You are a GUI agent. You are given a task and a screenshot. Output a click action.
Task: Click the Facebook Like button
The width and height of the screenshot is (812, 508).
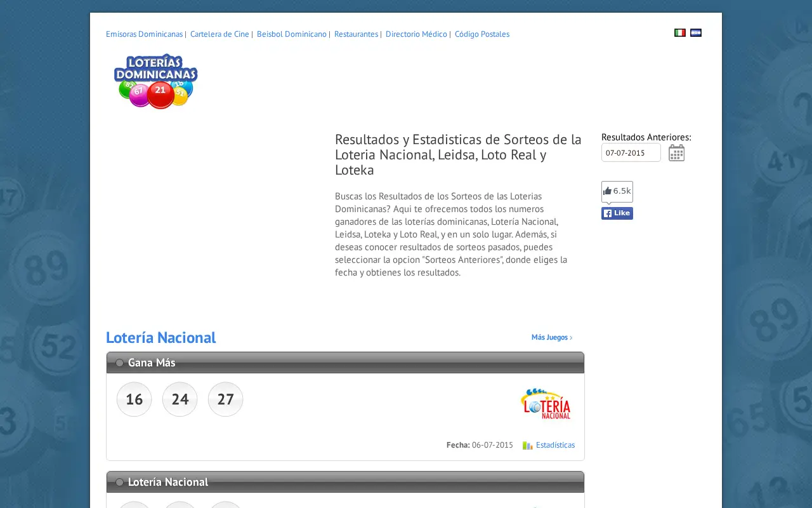tap(617, 213)
